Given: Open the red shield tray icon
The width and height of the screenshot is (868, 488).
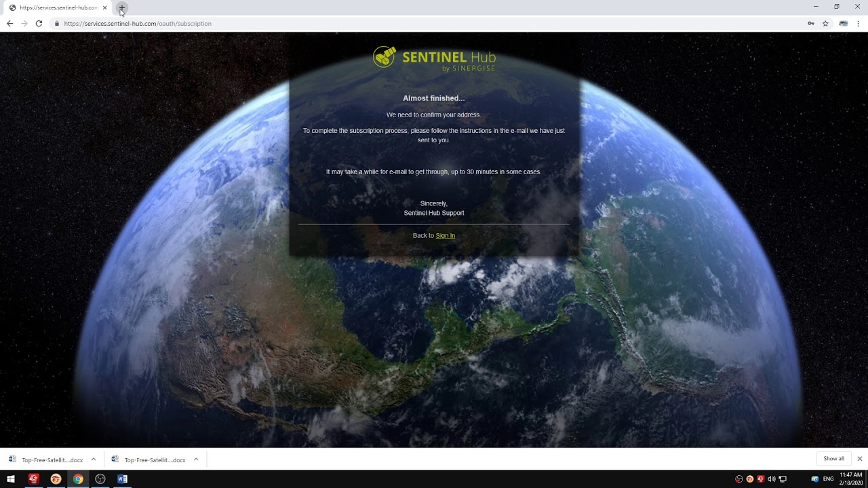Looking at the screenshot, I should tap(760, 479).
